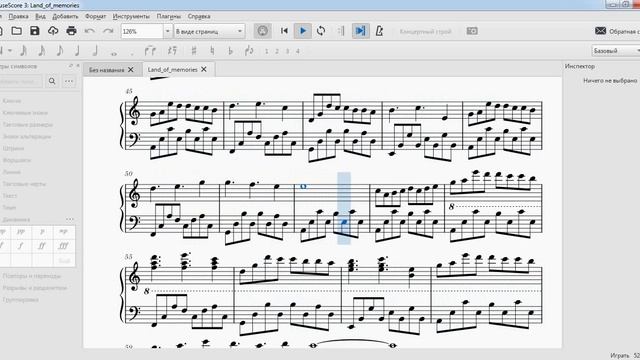
Task: Start playback with the Play button
Action: click(x=302, y=31)
